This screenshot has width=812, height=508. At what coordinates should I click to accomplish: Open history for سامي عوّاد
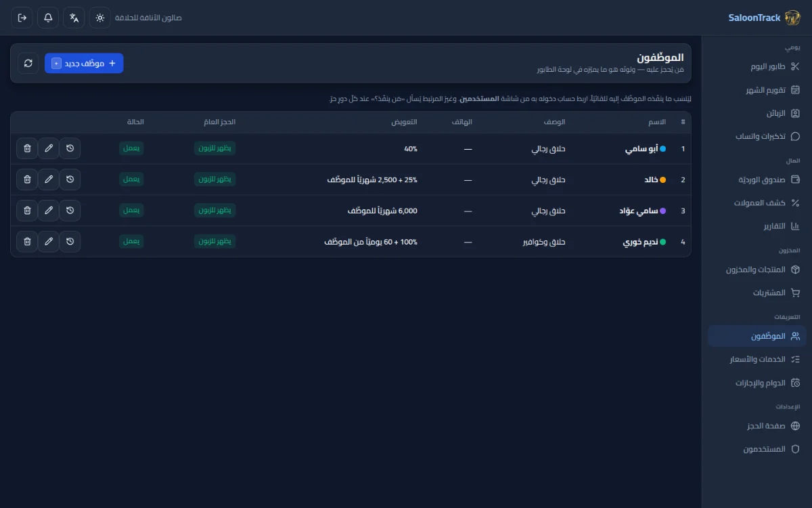tap(70, 211)
